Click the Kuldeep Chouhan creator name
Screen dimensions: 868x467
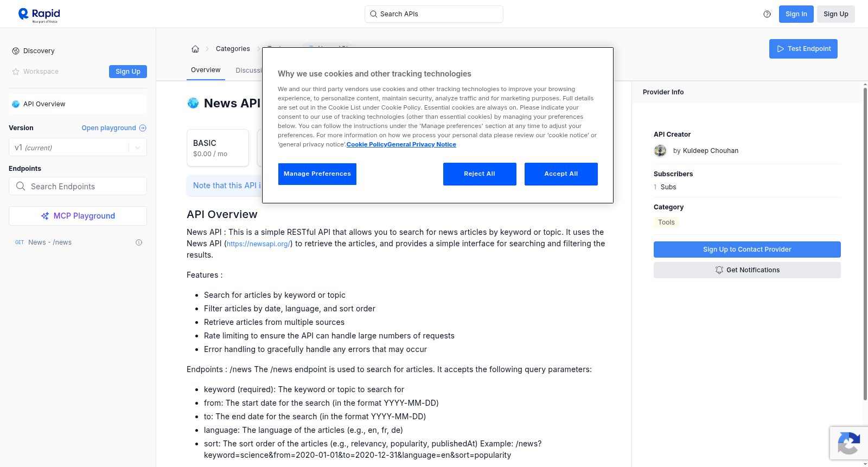click(711, 151)
